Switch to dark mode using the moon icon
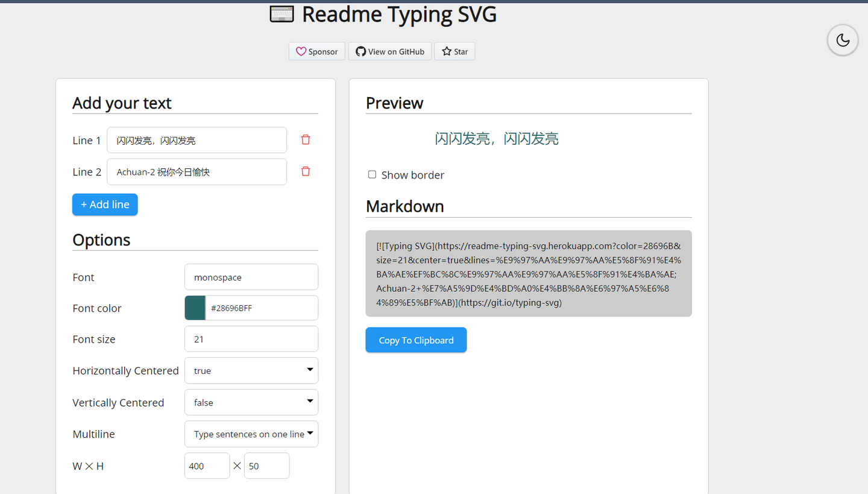The image size is (868, 494). pyautogui.click(x=842, y=40)
